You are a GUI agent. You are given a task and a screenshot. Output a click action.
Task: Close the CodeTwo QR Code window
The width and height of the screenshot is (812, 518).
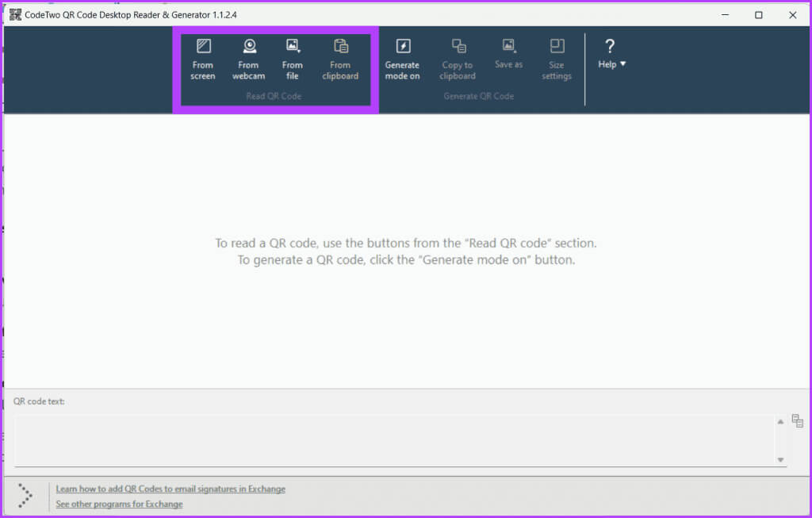point(793,15)
